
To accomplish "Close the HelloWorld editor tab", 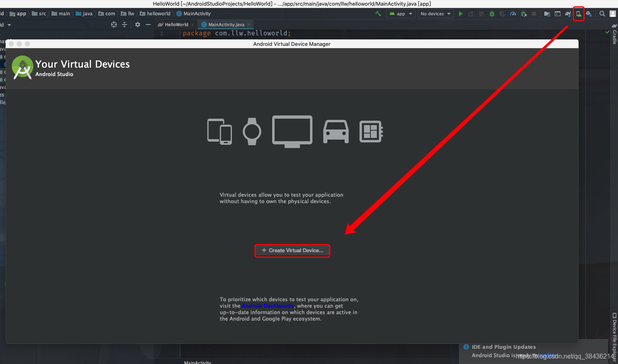I will 193,25.
